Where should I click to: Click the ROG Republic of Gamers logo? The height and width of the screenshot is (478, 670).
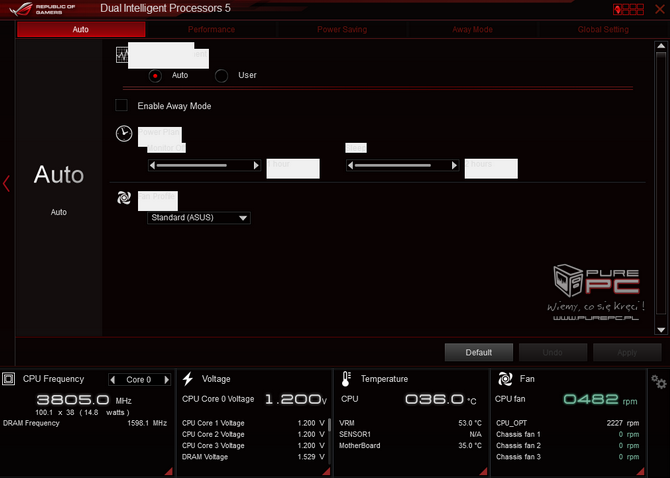click(x=42, y=9)
